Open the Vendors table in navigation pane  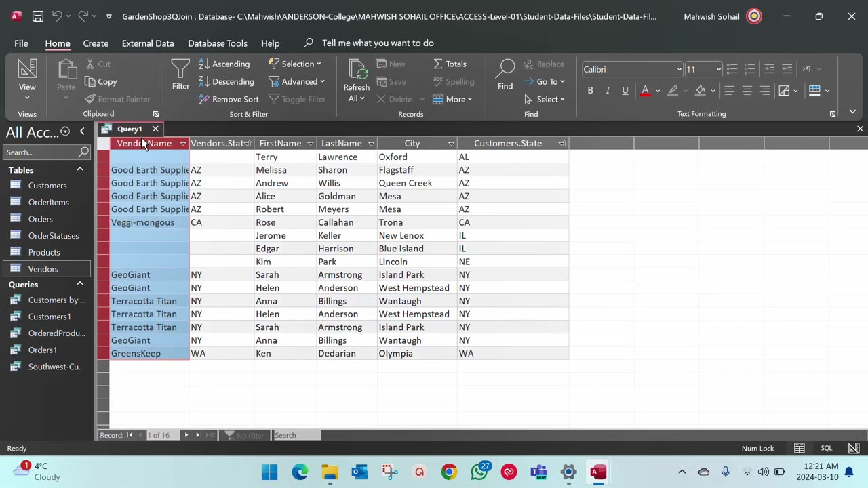click(43, 269)
